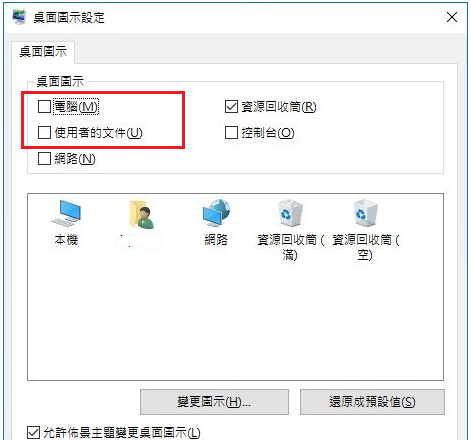
Task: Click the 本機 label under computer icon
Action: coord(66,240)
